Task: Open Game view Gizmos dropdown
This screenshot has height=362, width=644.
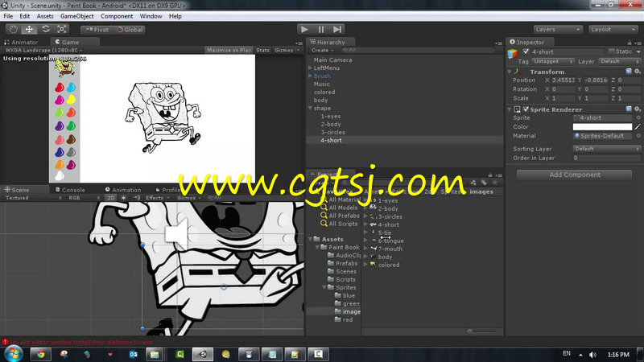Action: (x=287, y=50)
